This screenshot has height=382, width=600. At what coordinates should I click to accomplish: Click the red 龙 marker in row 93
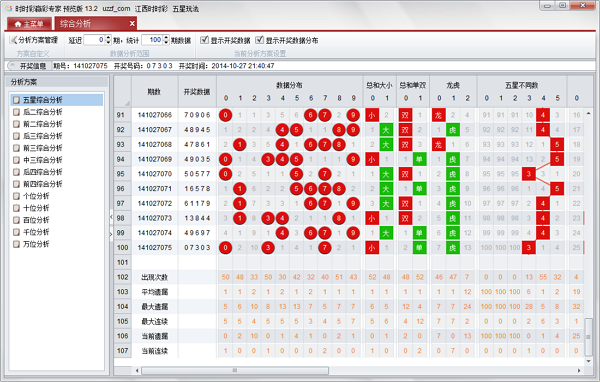coord(439,145)
